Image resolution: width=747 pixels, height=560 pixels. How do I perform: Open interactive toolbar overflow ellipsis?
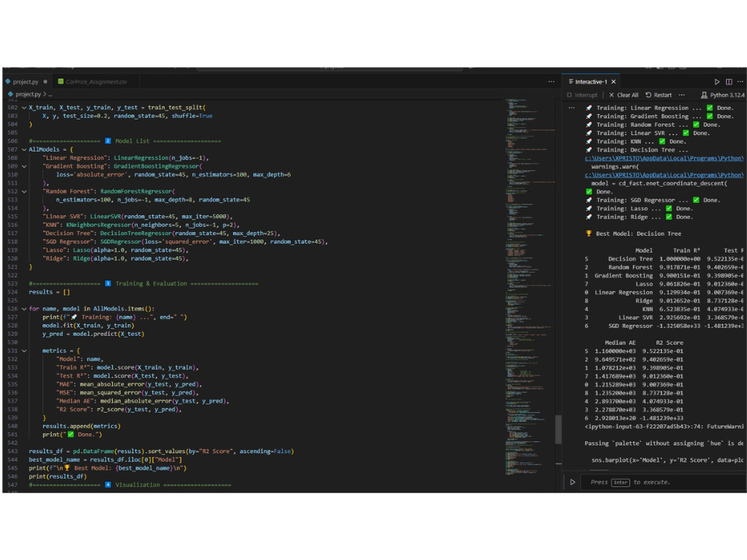click(x=682, y=95)
